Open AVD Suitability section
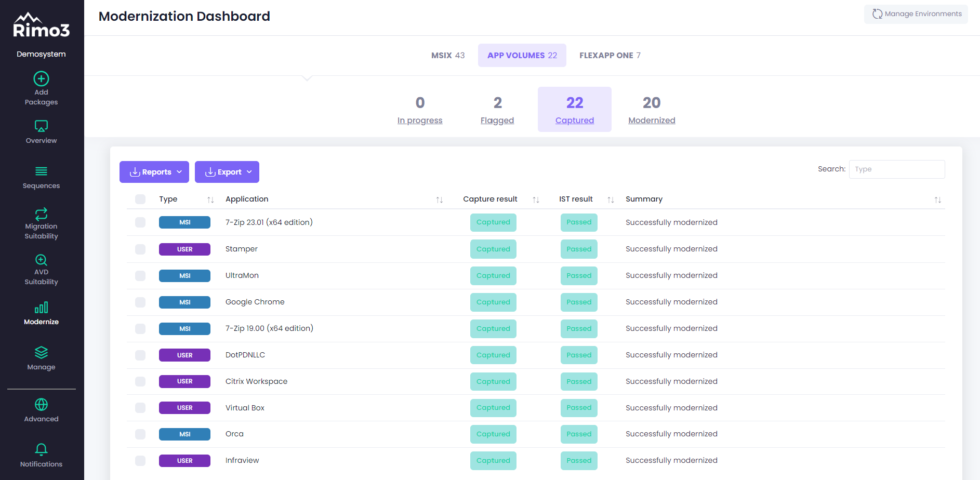The image size is (980, 480). 41,270
